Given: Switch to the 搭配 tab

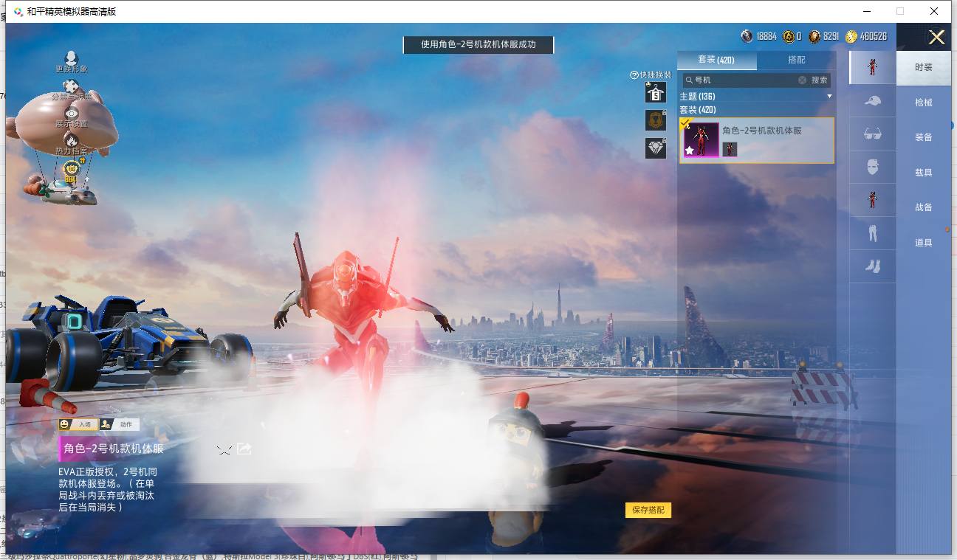Looking at the screenshot, I should coord(797,60).
